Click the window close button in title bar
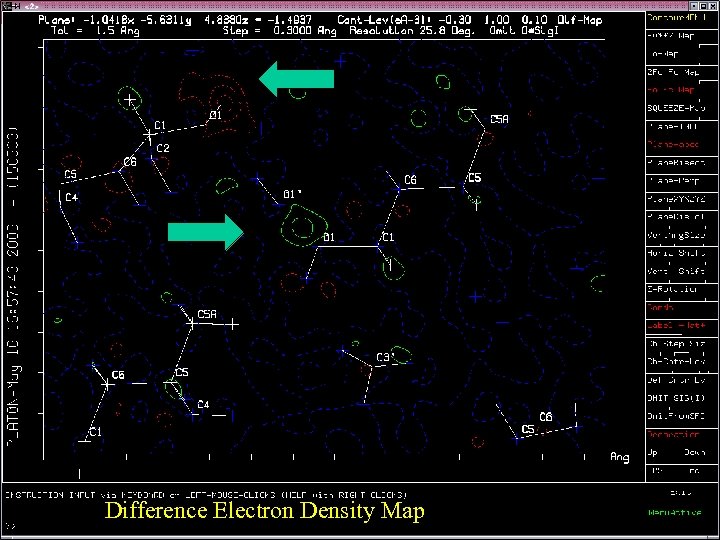Image resolution: width=720 pixels, height=540 pixels. coord(714,6)
